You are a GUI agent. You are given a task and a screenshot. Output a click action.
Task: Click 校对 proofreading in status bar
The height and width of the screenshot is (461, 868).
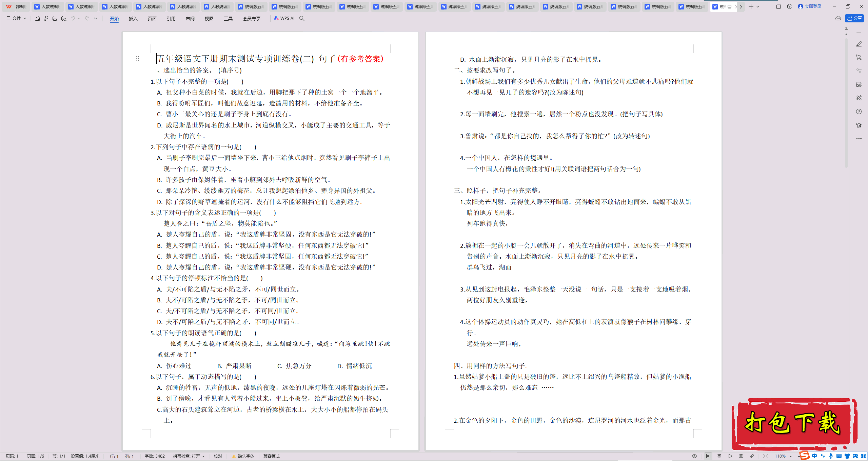point(218,456)
